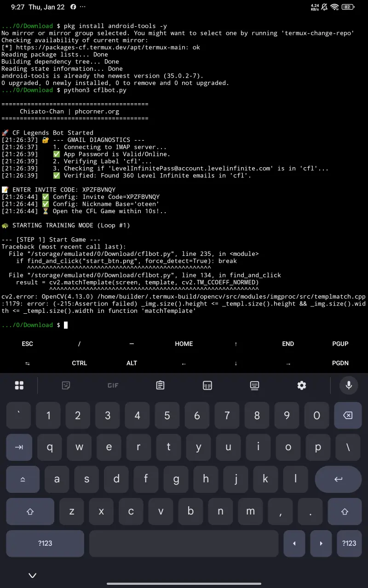Tap the battery indicator in status bar
The height and width of the screenshot is (588, 368).
[348, 7]
